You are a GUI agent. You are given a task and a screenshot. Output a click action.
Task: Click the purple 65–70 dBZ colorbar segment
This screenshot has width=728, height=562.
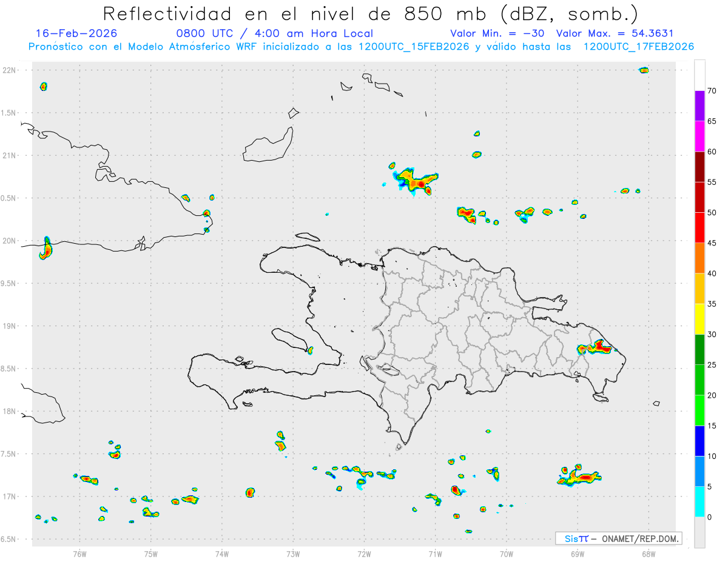tap(699, 106)
